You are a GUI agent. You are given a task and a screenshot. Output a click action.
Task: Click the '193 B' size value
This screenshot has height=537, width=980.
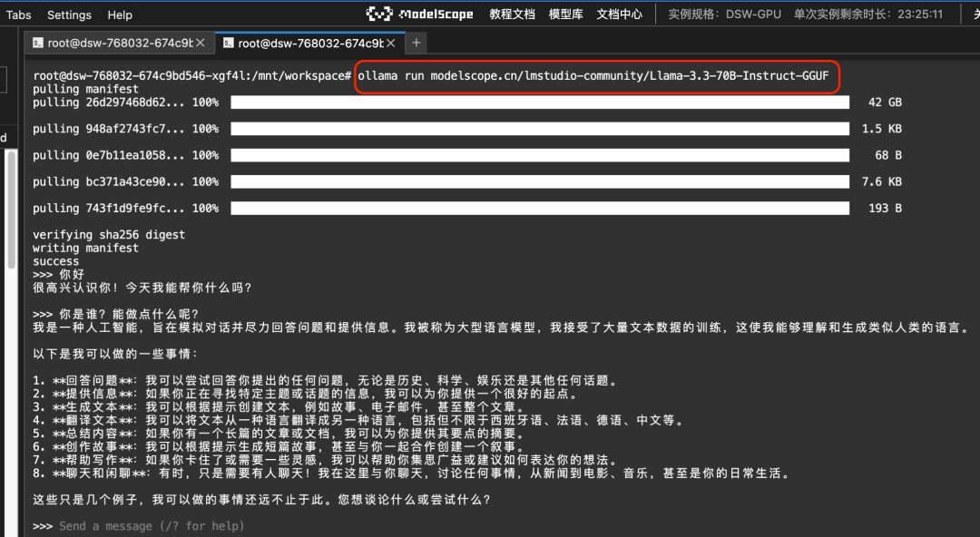(x=885, y=208)
